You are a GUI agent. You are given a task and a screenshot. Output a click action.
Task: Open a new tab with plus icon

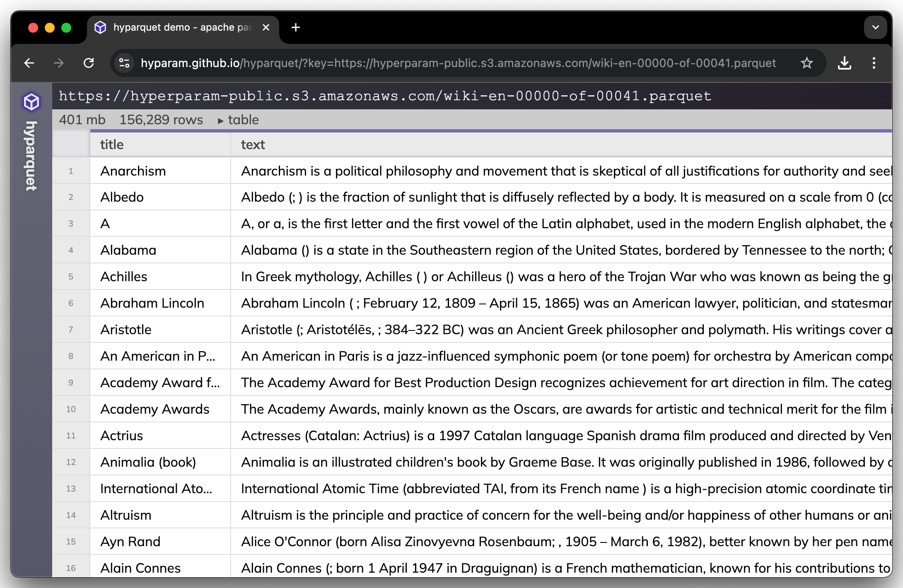point(295,27)
